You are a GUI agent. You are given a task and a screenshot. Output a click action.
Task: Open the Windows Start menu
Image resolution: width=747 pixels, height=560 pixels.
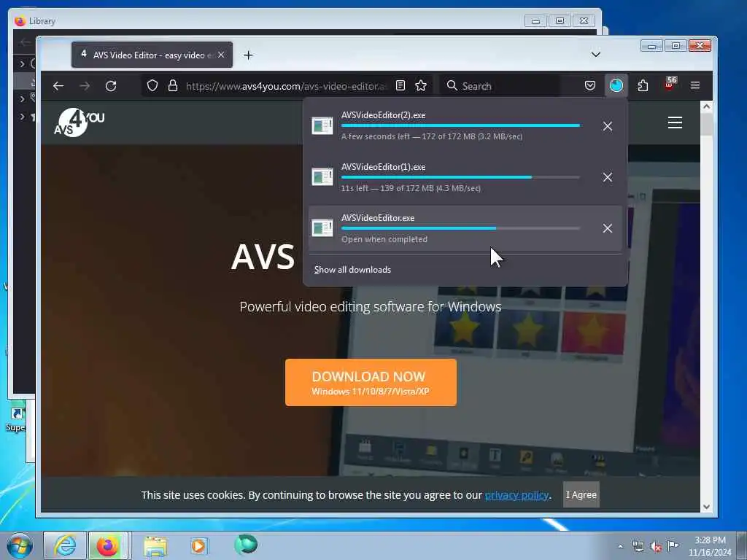(20, 545)
